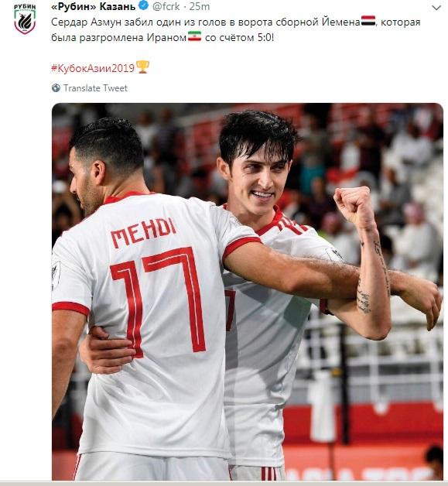Screen dimensions: 448x486
Task: Click the Yemen flag emoji
Action: click(368, 21)
